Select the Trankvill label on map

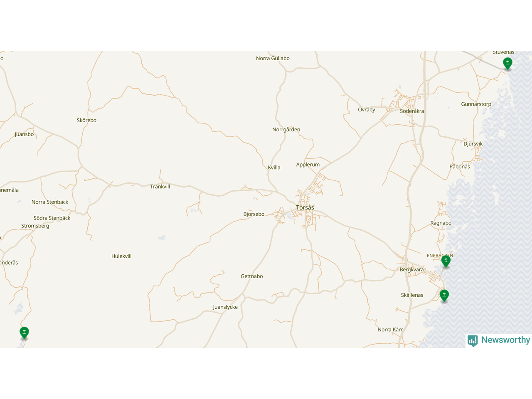coord(160,187)
